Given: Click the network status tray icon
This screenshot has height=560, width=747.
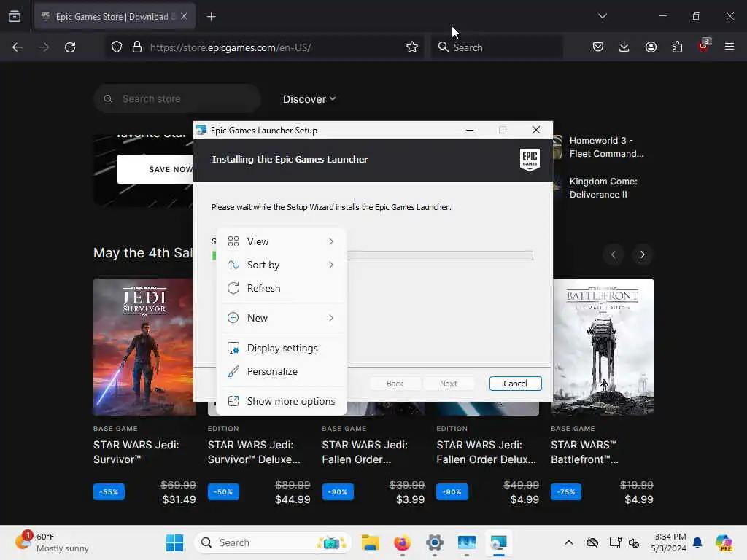Looking at the screenshot, I should [615, 542].
